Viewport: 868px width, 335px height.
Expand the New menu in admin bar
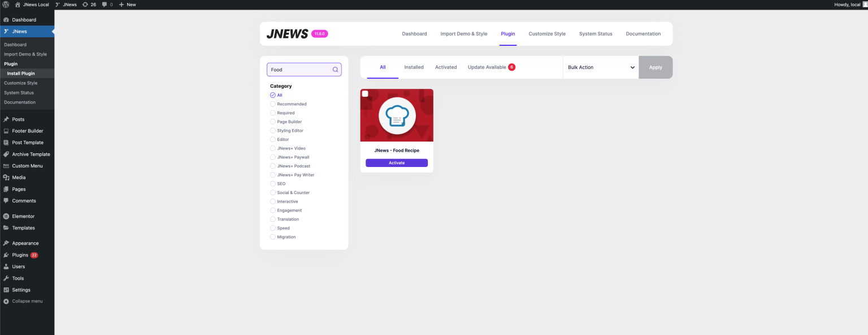tap(127, 5)
